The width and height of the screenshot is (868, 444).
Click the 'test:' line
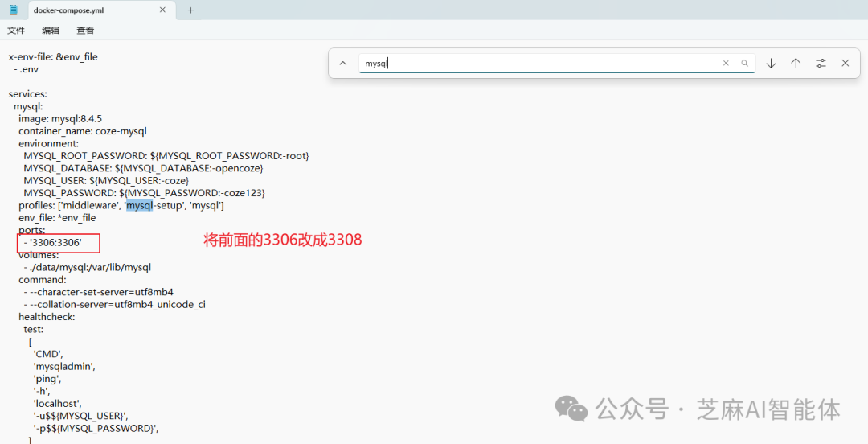point(33,329)
